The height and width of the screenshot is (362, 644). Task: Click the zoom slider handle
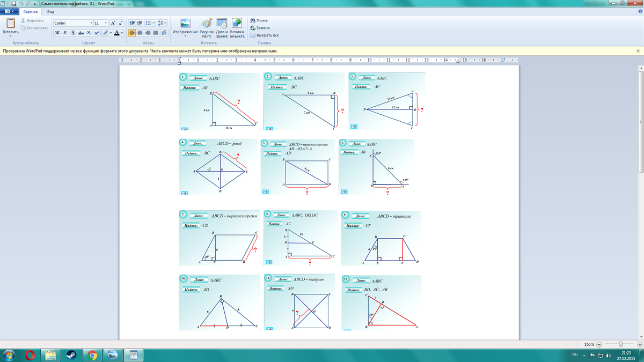point(621,344)
